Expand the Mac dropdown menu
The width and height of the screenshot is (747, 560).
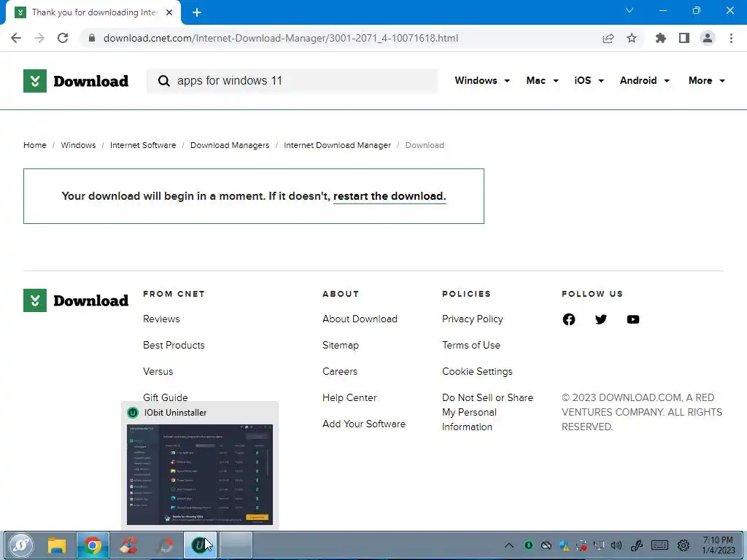pyautogui.click(x=542, y=80)
